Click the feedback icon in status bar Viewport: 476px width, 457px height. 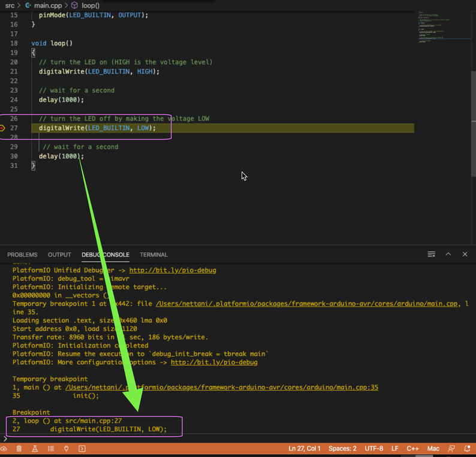point(451,449)
